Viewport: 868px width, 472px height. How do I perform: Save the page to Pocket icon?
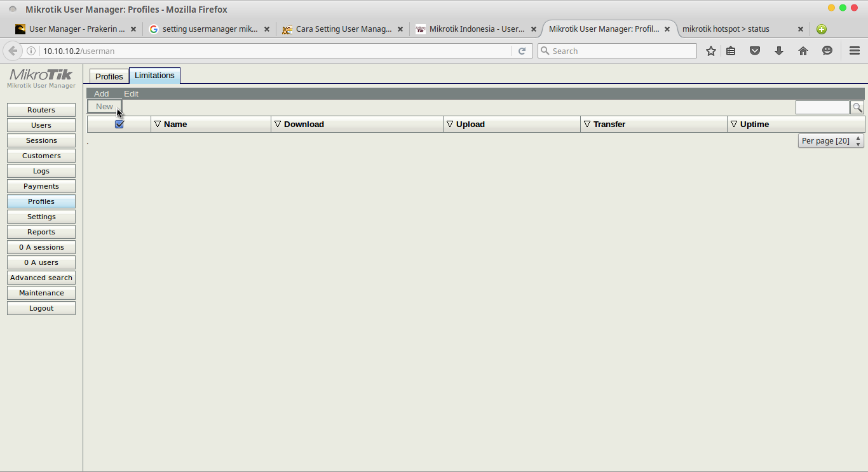(755, 50)
